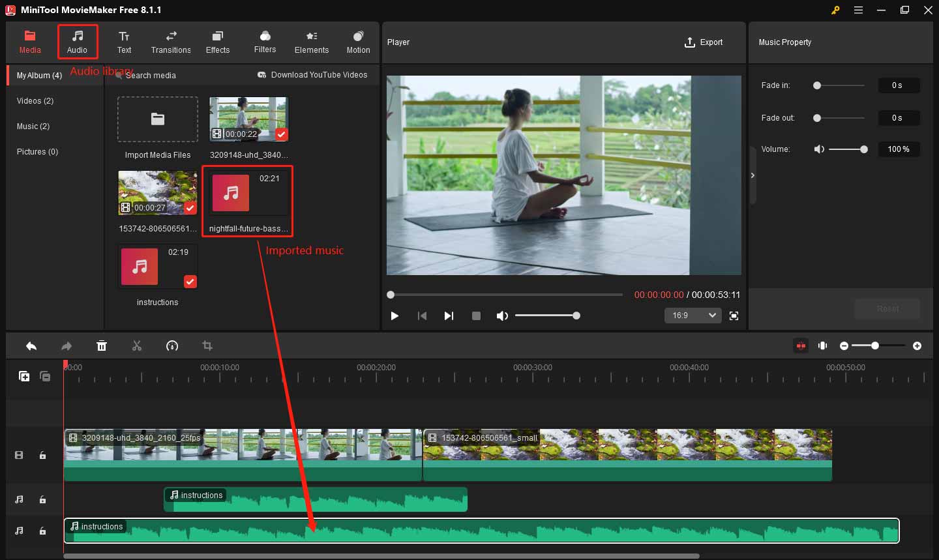Enter full screen preview in player
Screen dimensions: 939x560
point(734,316)
